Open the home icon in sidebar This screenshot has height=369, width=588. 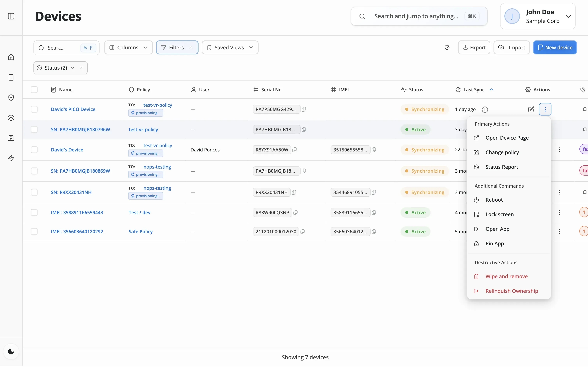(11, 57)
